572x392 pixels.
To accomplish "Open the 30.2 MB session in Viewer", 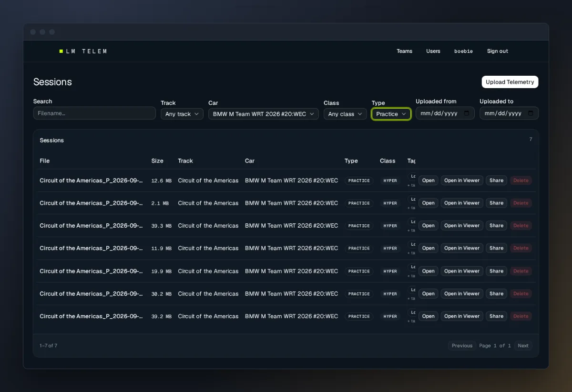I will [462, 294].
